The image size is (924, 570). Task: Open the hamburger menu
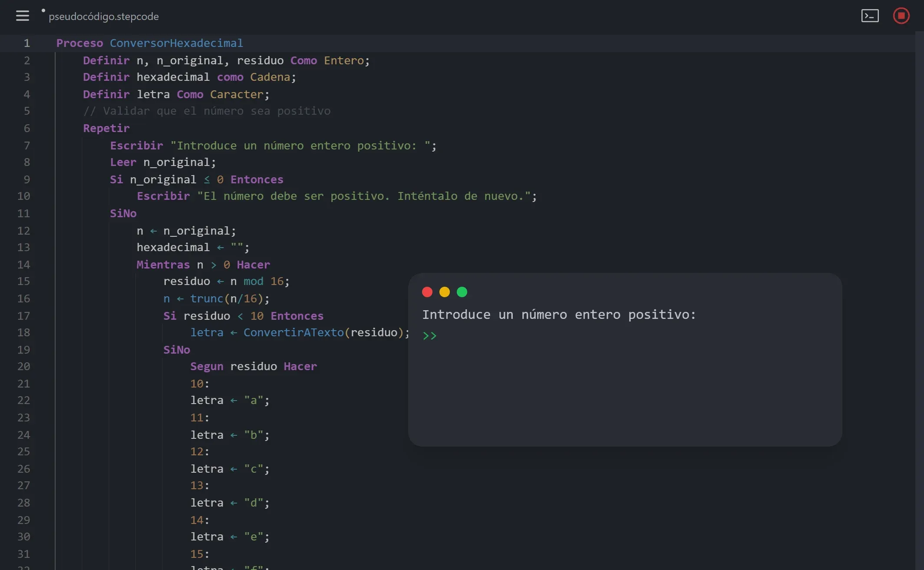pyautogui.click(x=22, y=16)
